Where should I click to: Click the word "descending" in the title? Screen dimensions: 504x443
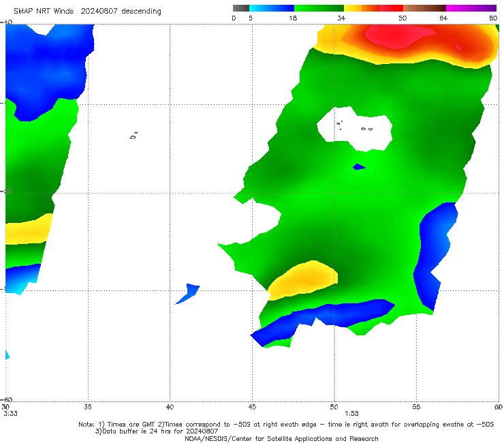point(141,12)
